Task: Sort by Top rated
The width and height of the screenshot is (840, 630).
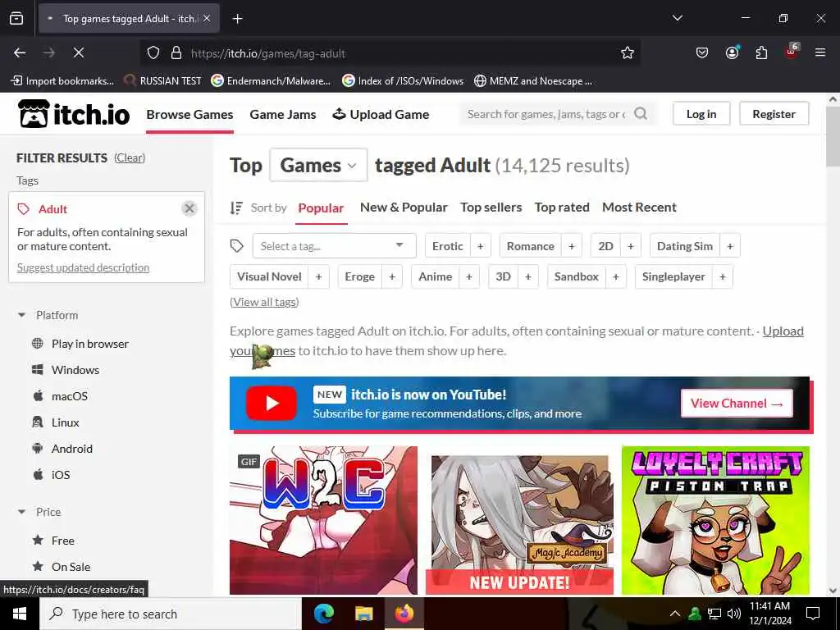Action: click(562, 207)
